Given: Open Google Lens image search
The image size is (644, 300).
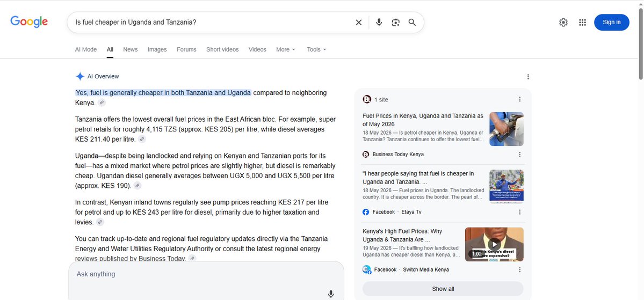Looking at the screenshot, I should [395, 22].
